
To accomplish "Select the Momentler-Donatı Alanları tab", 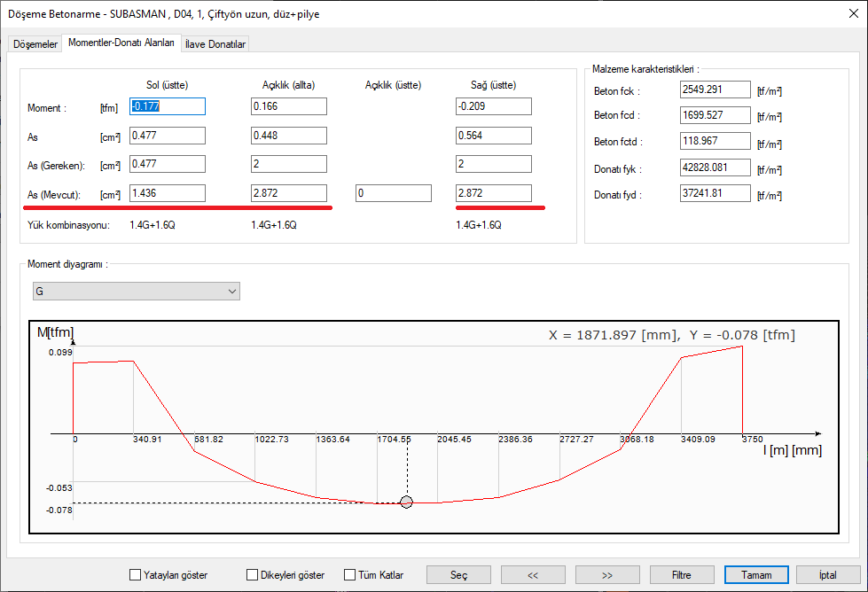I will coord(121,43).
